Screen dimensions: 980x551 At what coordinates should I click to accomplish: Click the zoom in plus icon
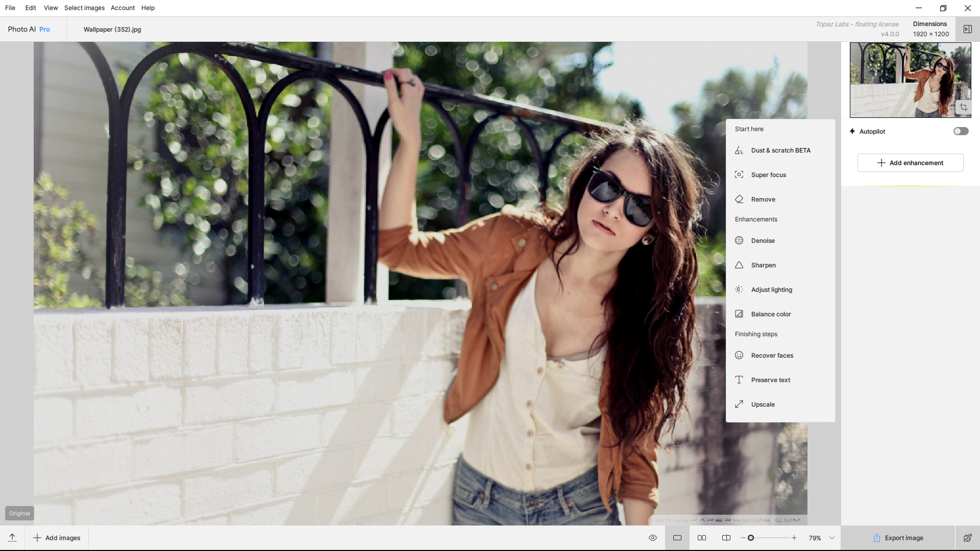coord(794,538)
